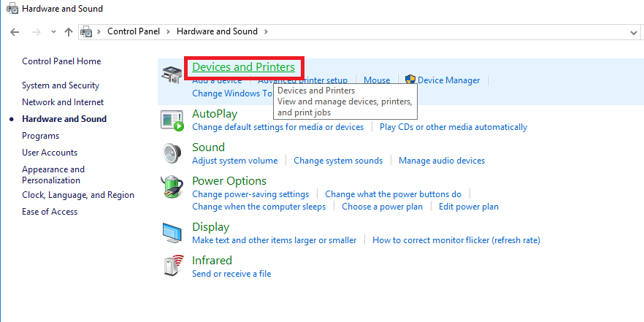
Task: Click the AutoPlay category icon
Action: (x=172, y=120)
